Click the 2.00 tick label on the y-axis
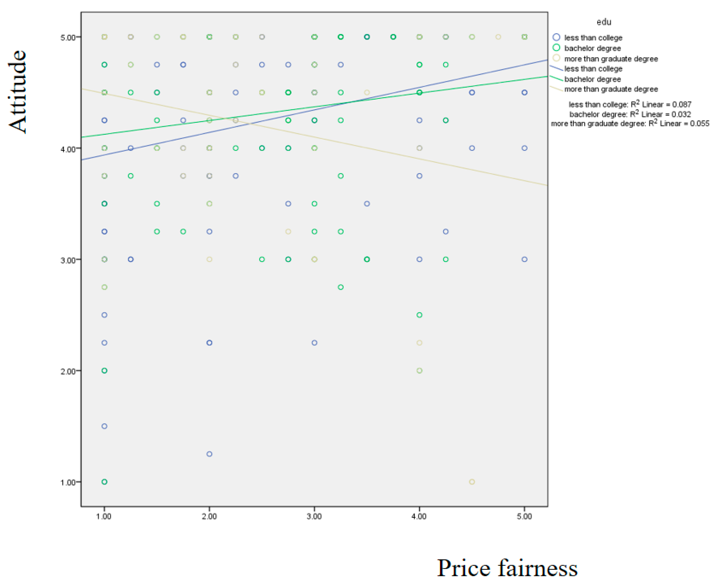Viewport: 716px width, 588px height. point(68,371)
